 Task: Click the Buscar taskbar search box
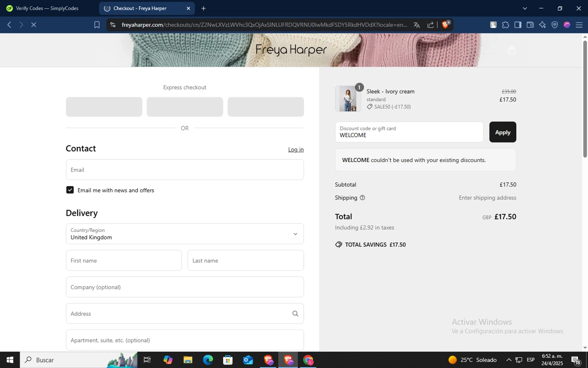pyautogui.click(x=78, y=360)
